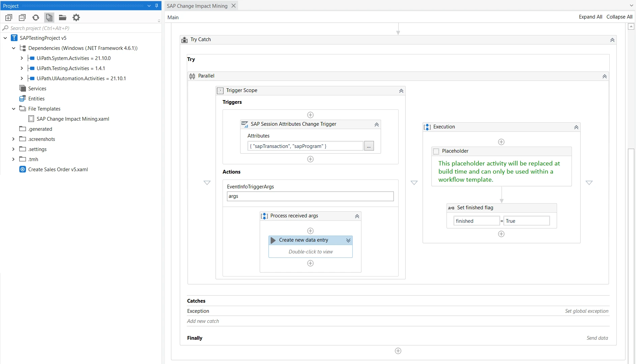Expand UiPath.Testing.Activities dependency
Screen dimensions: 636x364
pos(22,68)
